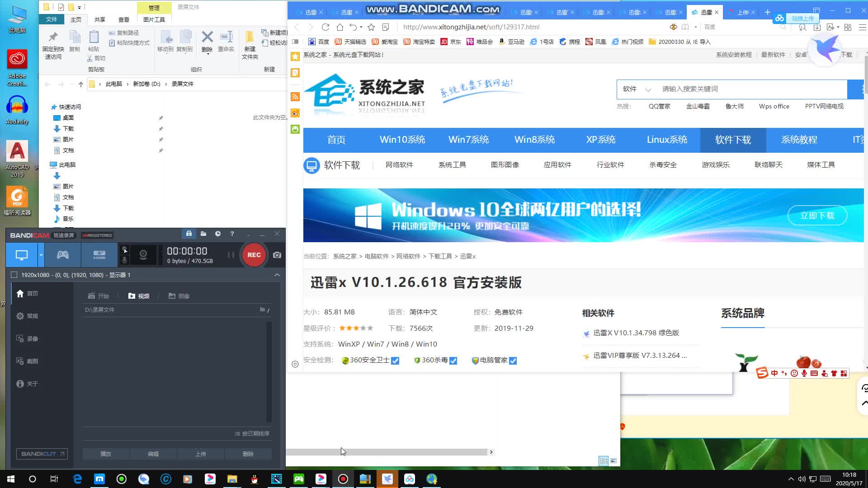The image size is (868, 488).
Task: Bookmark page with star icon in browser toolbar
Action: click(371, 27)
